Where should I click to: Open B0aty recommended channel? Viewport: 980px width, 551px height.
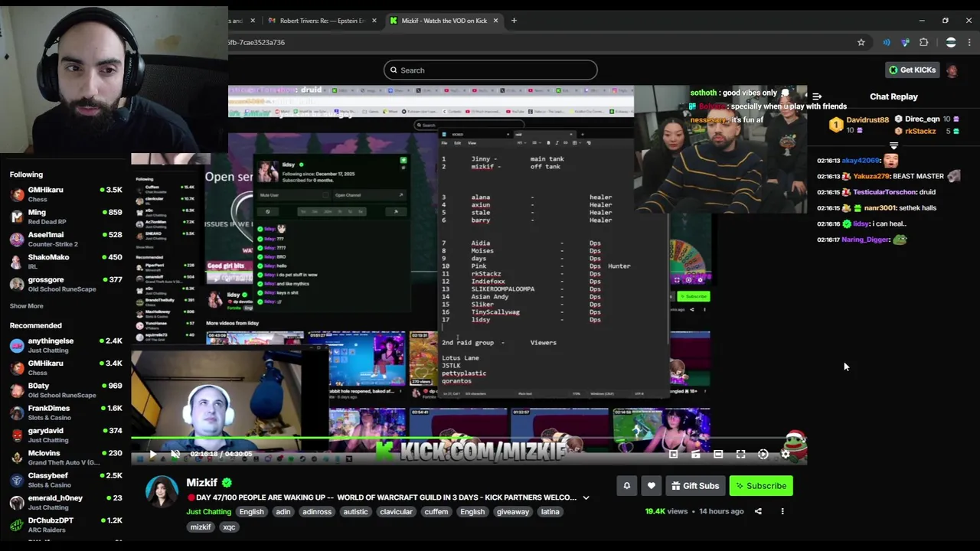[65, 390]
